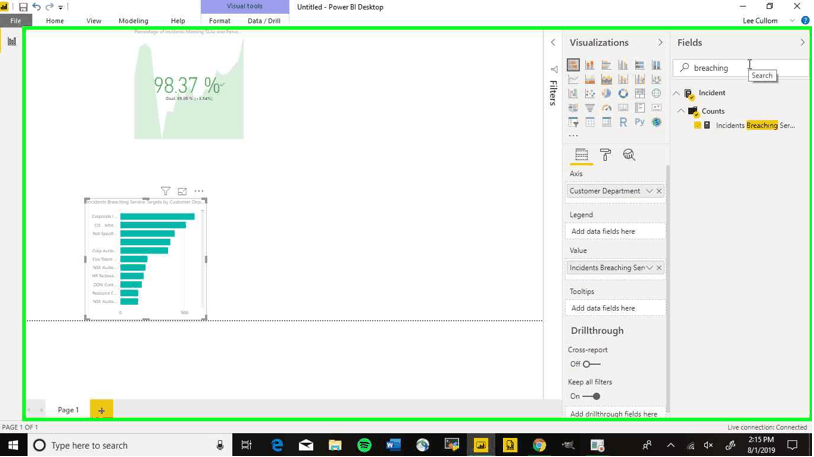This screenshot has width=814, height=457.
Task: Choose the Scatter chart visual
Action: coord(590,93)
